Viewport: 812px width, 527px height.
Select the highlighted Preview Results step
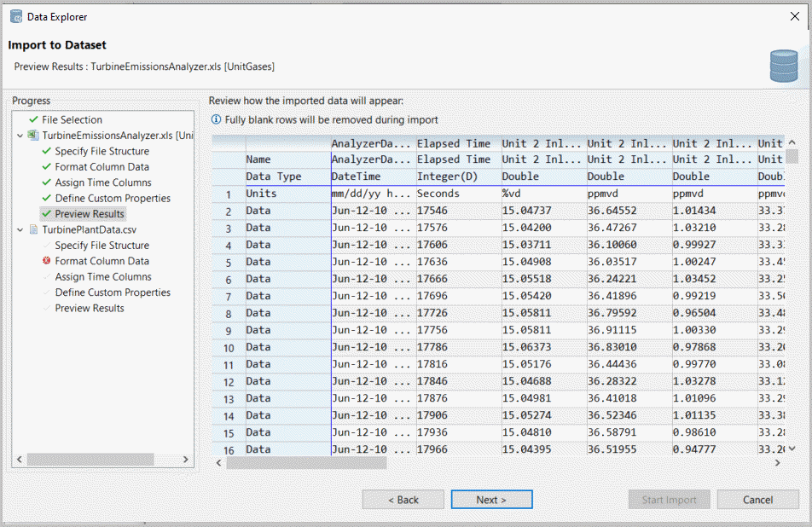coord(90,214)
